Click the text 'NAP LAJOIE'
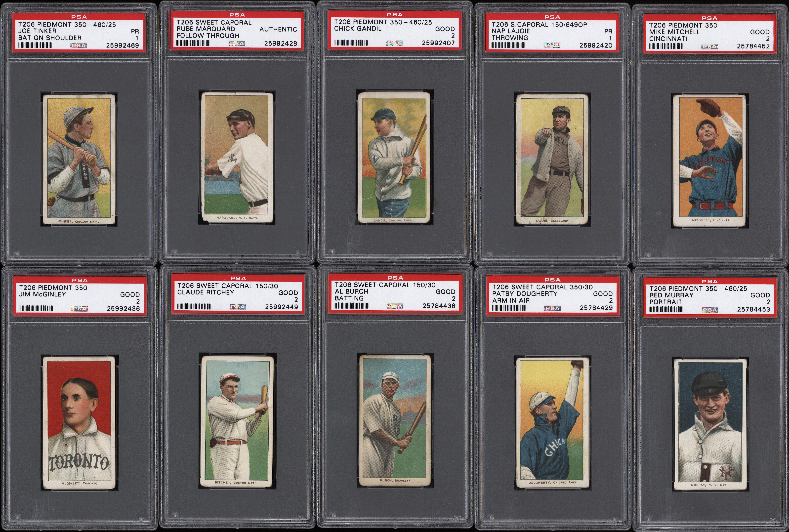Viewport: 789px width, 532px height. [511, 31]
